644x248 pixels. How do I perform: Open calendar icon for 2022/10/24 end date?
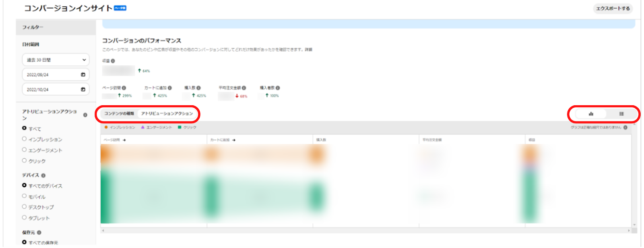(x=83, y=90)
